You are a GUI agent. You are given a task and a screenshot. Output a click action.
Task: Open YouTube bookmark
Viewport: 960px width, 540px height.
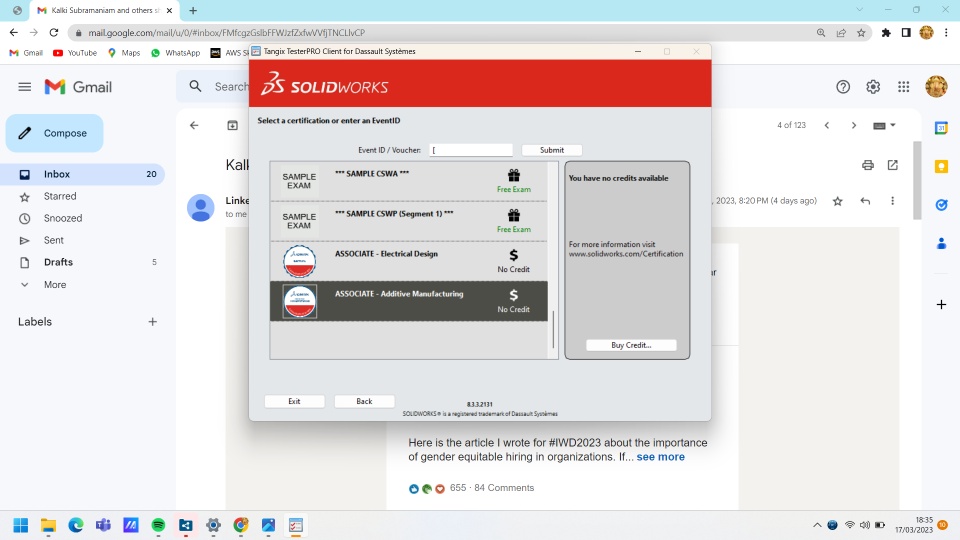coord(75,53)
